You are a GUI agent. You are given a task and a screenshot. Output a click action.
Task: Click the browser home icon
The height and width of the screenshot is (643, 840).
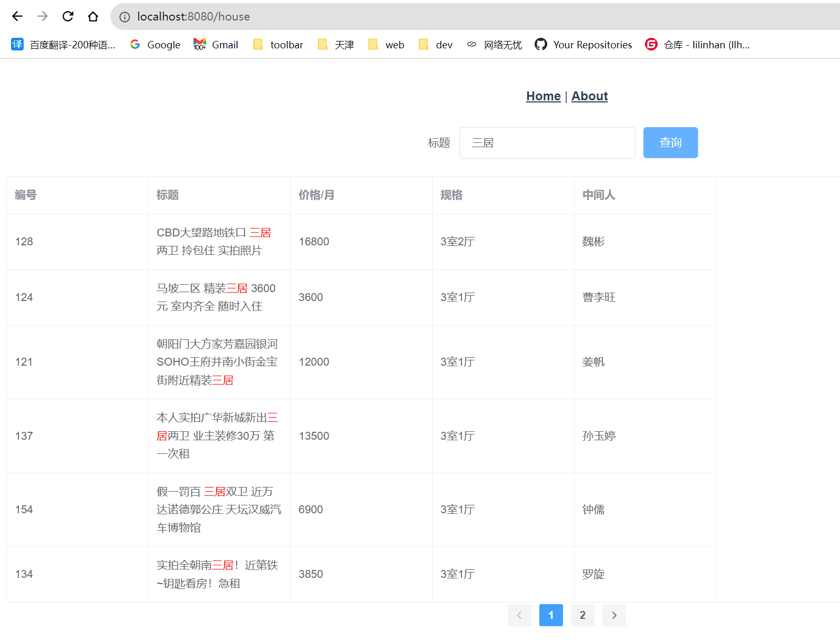[x=93, y=16]
